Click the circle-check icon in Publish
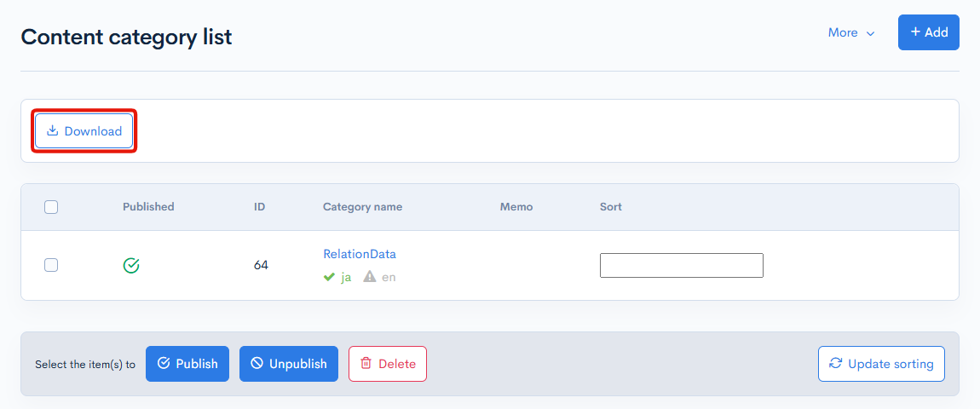980x409 pixels. coord(164,364)
